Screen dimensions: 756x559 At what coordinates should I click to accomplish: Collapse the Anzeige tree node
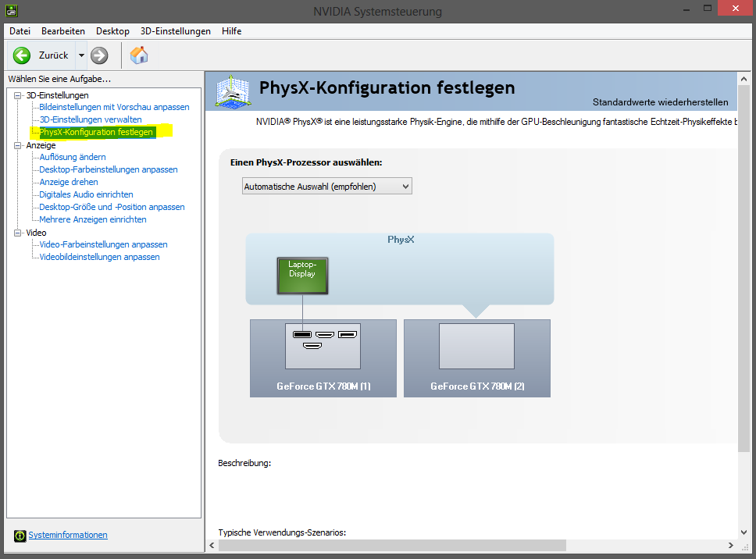18,145
